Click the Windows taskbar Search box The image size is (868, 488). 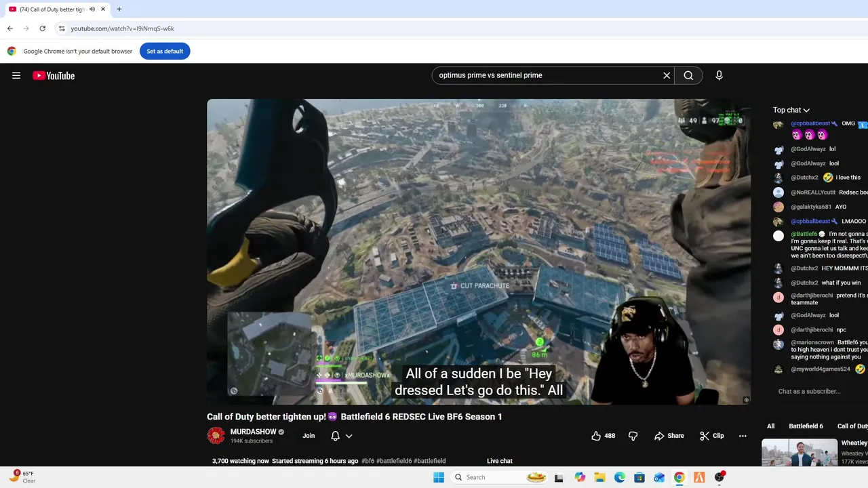[499, 477]
